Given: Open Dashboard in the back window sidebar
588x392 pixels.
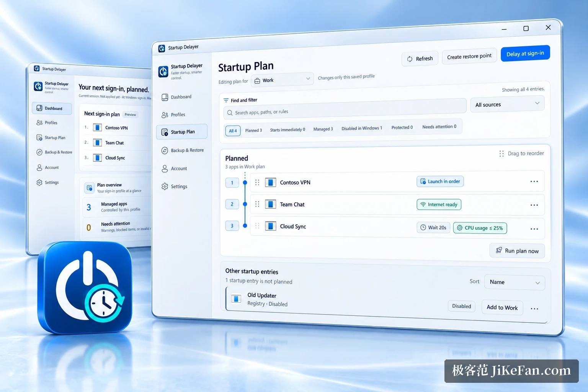Looking at the screenshot, I should (x=52, y=108).
